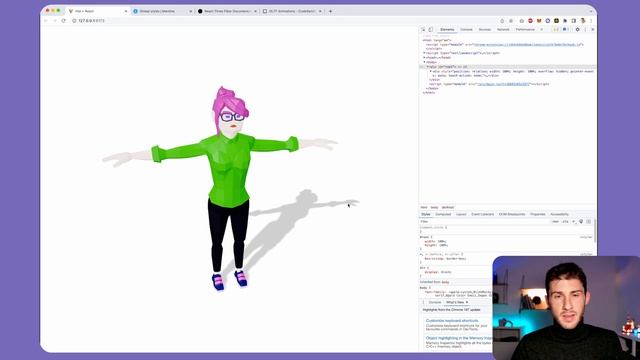Switch to the Performance tab

coord(525,29)
